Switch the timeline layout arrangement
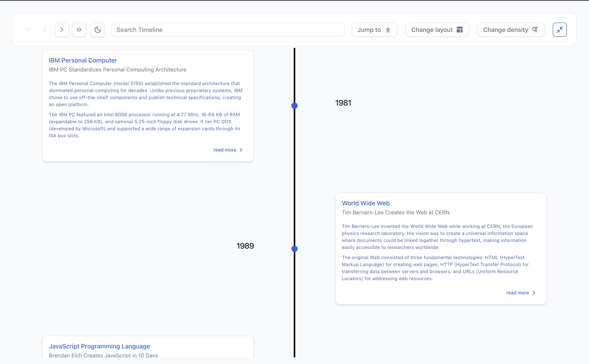Screen dimensions: 589x364 coord(437,29)
